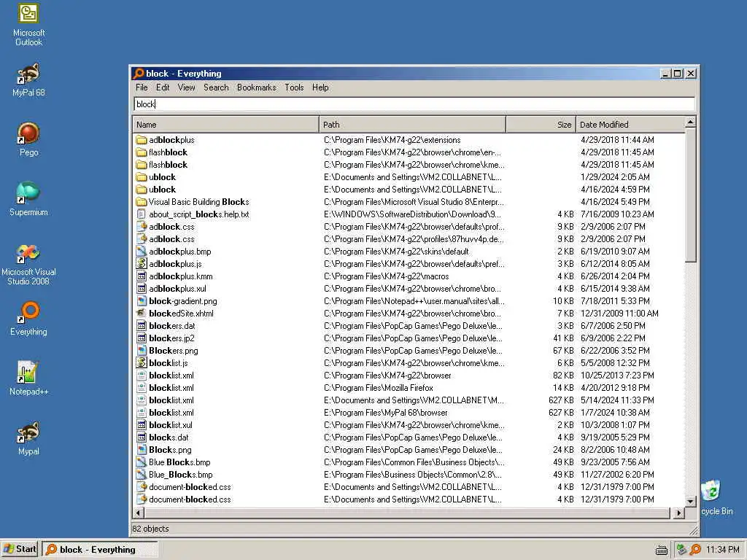This screenshot has width=747, height=560.
Task: Open the Edit menu
Action: coord(163,87)
